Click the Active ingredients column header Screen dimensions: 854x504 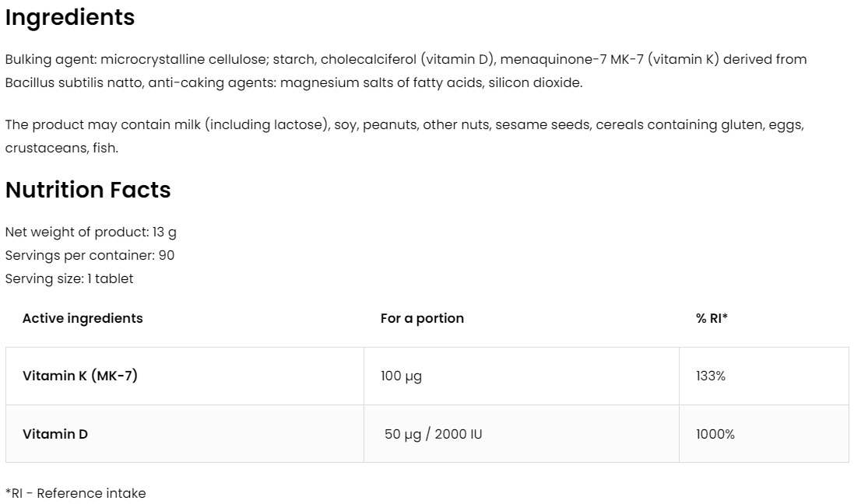83,318
